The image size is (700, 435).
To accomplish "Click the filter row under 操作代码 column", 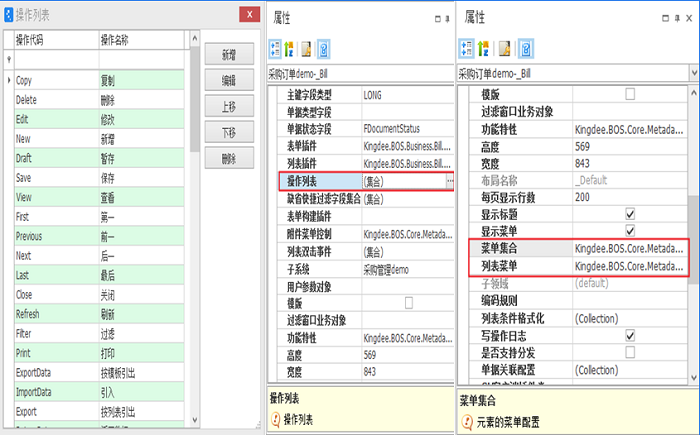I will (55, 60).
